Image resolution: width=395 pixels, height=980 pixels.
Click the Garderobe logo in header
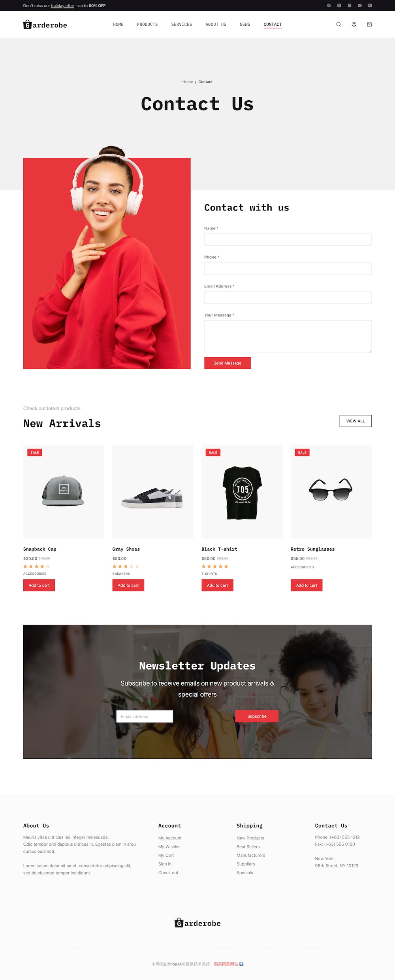coord(45,24)
